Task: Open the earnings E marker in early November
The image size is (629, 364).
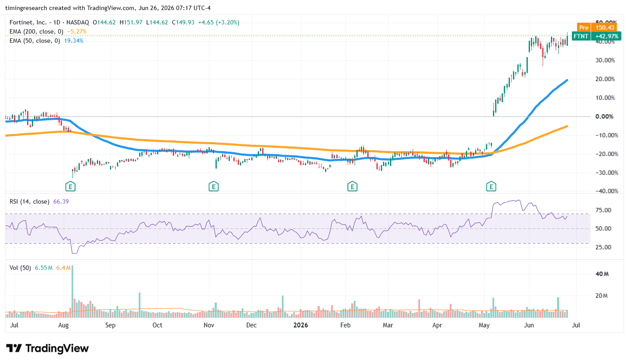Action: (x=213, y=187)
